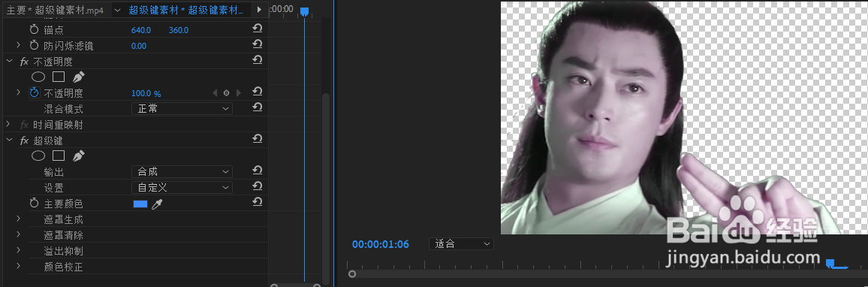Reset the 输出 parameter
Image resolution: width=868 pixels, height=287 pixels.
pyautogui.click(x=258, y=170)
